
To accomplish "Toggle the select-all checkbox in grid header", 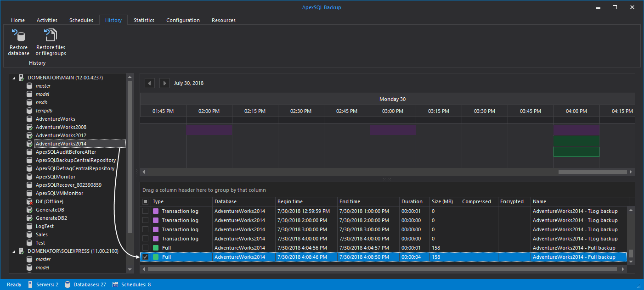I will (146, 201).
